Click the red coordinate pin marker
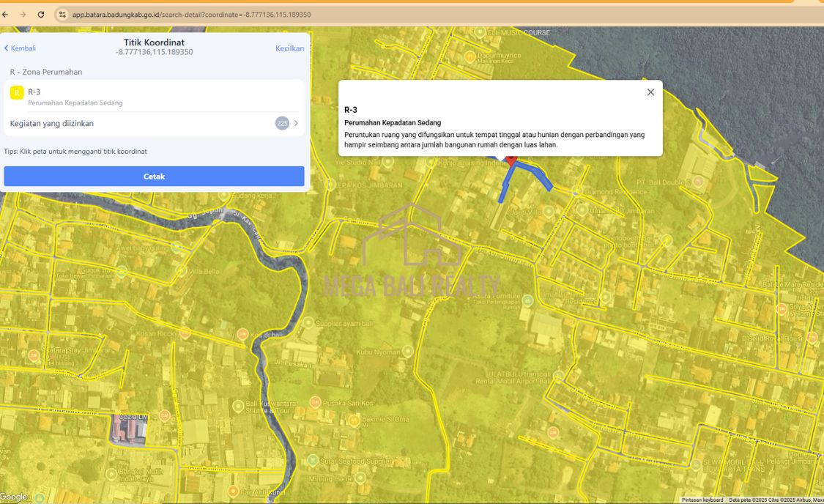Viewport: 824px width, 504px height. click(511, 159)
